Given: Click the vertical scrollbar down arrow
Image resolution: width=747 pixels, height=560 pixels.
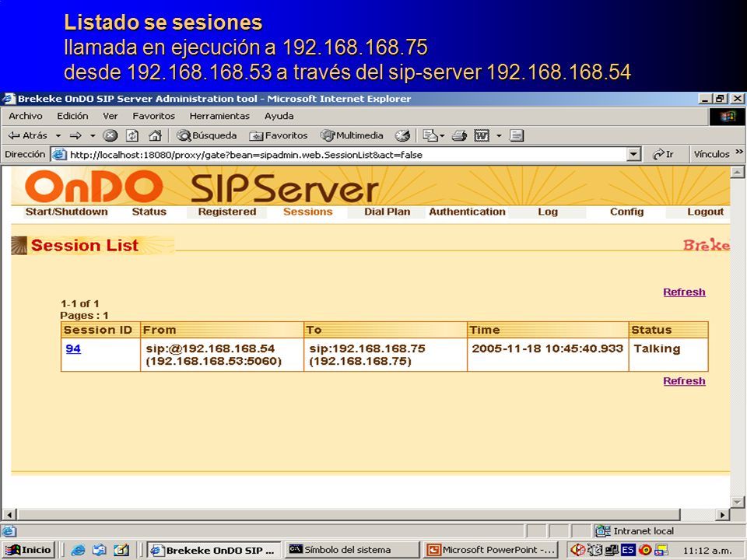Looking at the screenshot, I should tap(738, 502).
